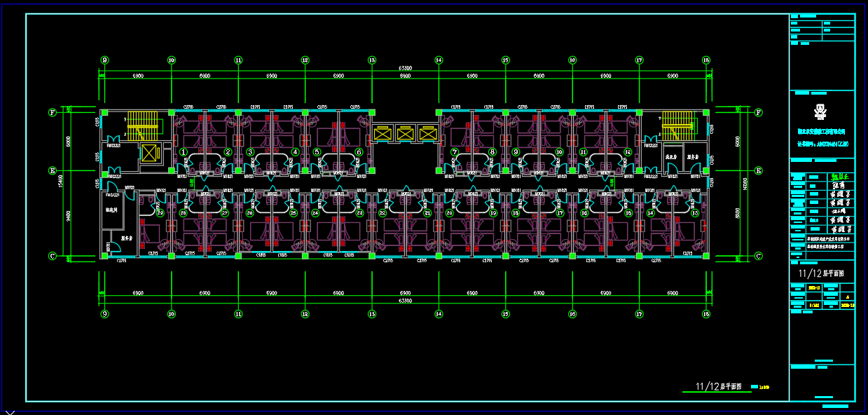Select the yellow hatched shaft beside the left stair

tap(149, 154)
